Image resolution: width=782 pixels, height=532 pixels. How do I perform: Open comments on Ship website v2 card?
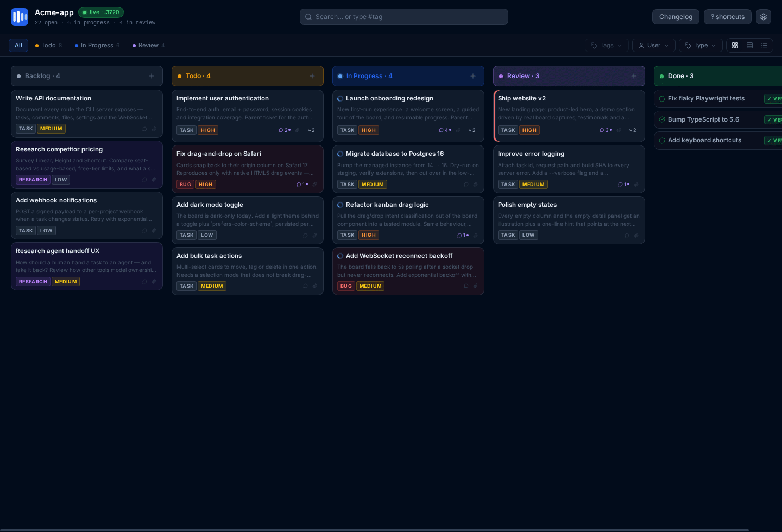(x=606, y=130)
